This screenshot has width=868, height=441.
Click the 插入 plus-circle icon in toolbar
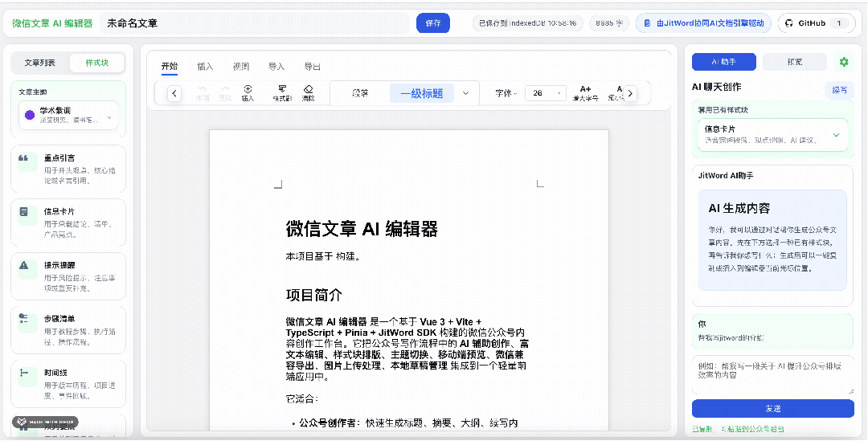tap(248, 89)
